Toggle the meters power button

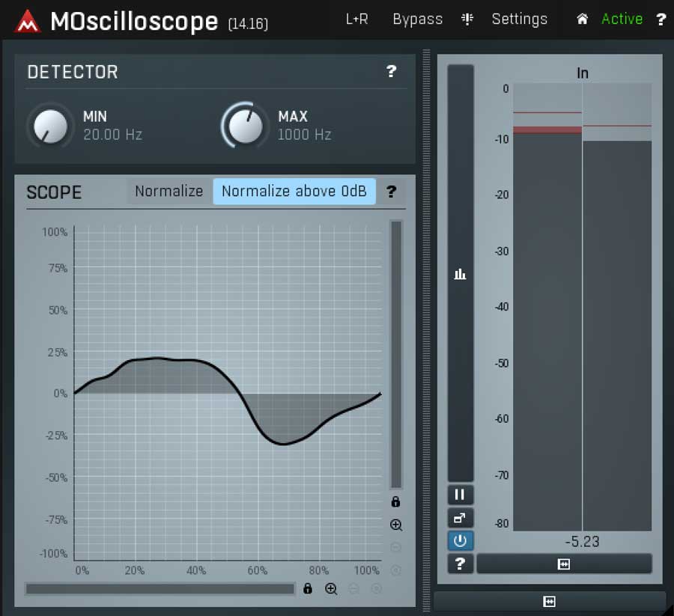coord(460,541)
